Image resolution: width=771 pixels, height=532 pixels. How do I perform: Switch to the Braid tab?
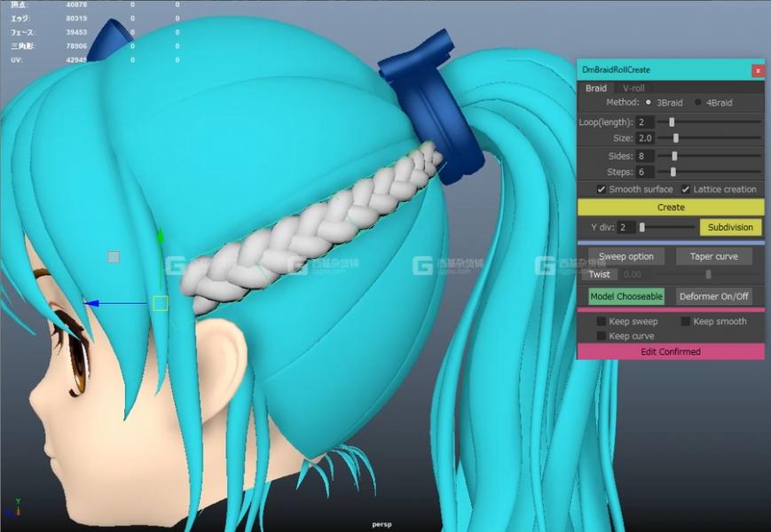(x=596, y=89)
